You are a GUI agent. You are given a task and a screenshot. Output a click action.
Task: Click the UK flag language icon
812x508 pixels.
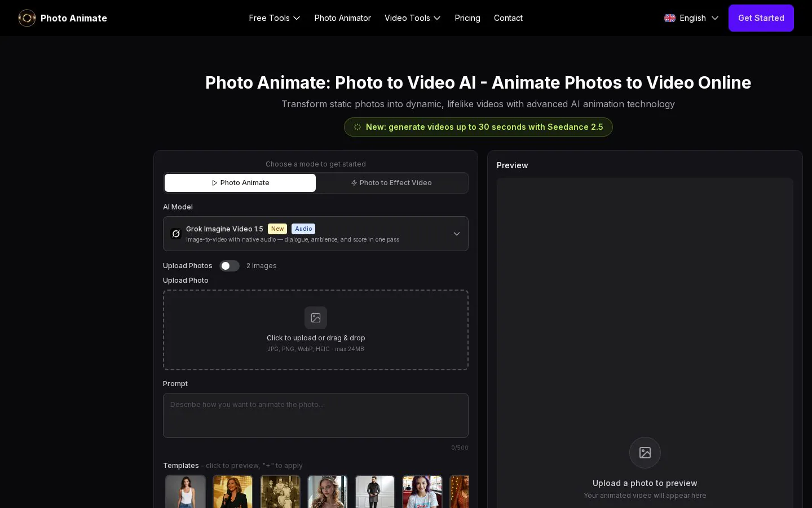(x=670, y=18)
